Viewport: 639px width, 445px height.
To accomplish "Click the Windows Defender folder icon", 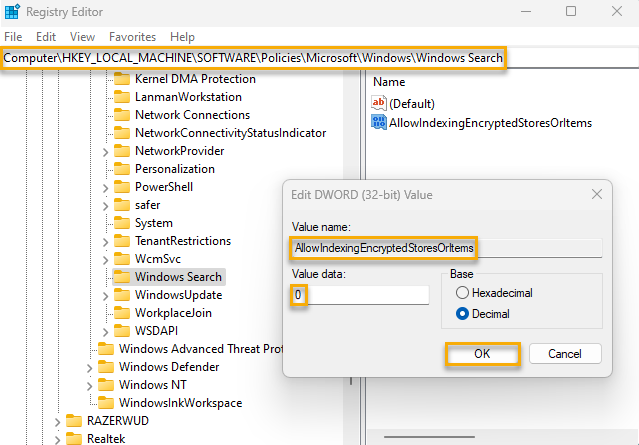I will pos(106,367).
